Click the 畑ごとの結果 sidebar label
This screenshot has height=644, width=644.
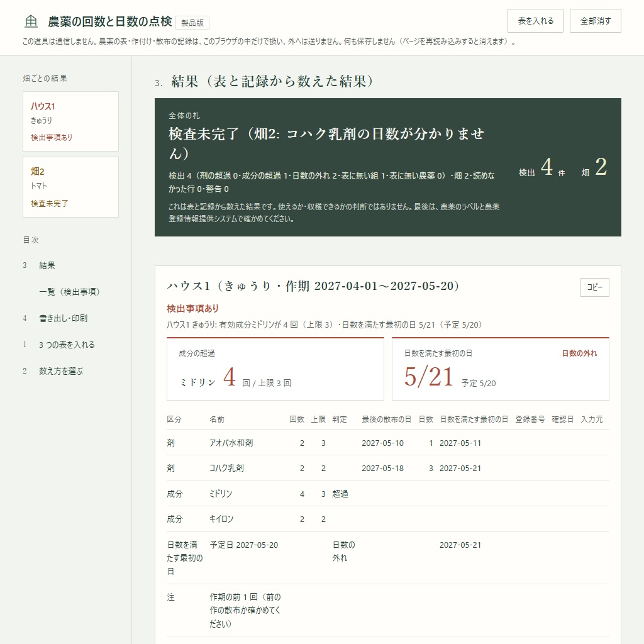pyautogui.click(x=45, y=79)
